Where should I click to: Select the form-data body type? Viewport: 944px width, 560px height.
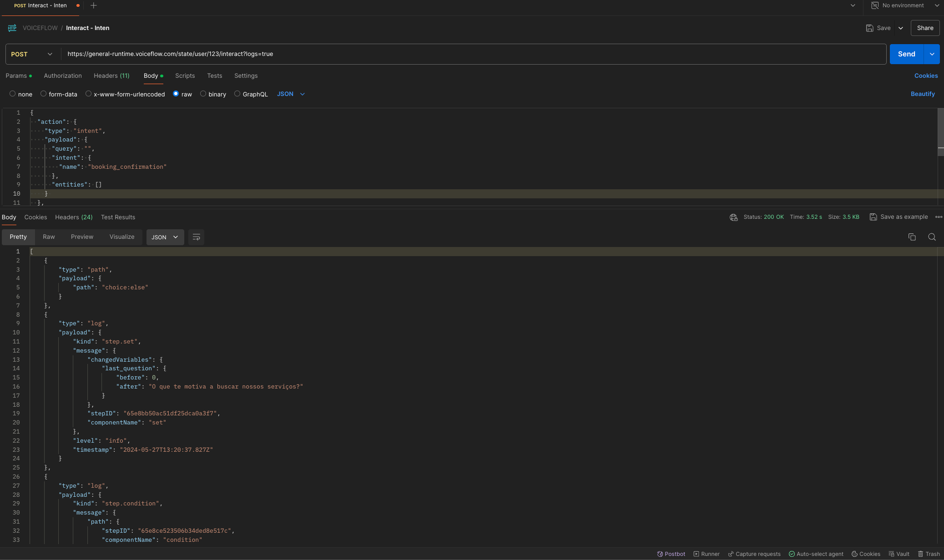coord(43,94)
